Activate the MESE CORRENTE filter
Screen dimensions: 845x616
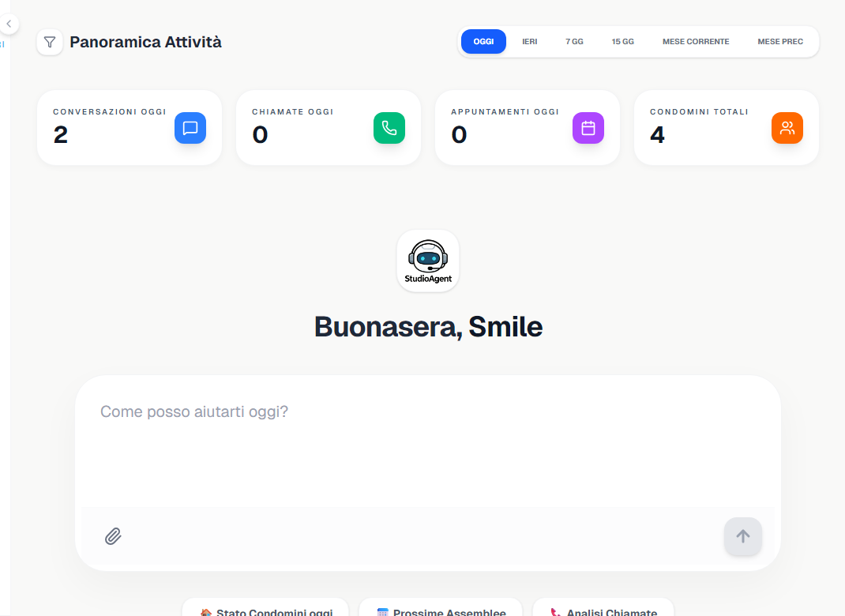point(696,41)
